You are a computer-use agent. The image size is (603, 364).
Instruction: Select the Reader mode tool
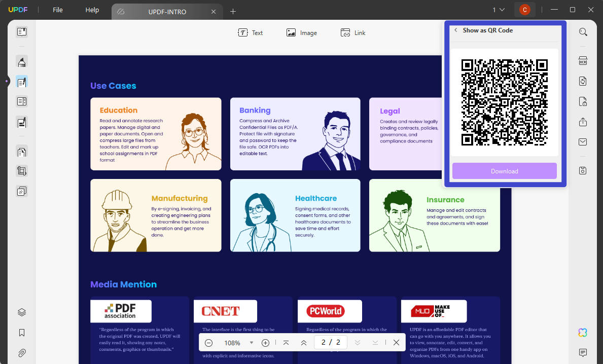point(21,31)
